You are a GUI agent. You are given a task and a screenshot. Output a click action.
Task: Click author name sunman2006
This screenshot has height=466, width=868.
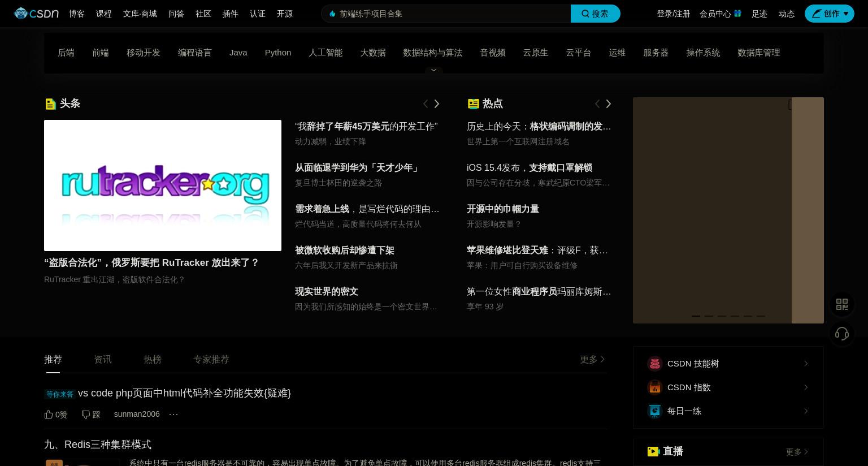pyautogui.click(x=137, y=414)
